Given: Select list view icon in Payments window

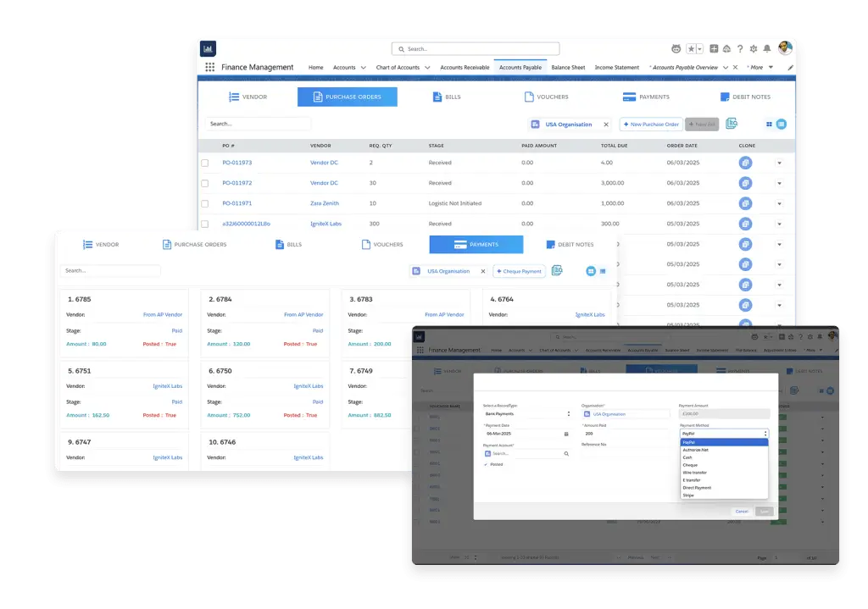Looking at the screenshot, I should tap(603, 271).
